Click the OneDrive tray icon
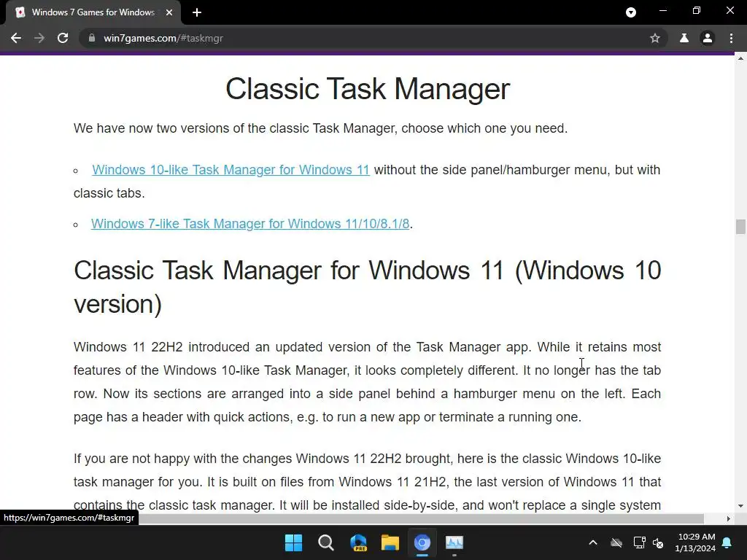747x560 pixels. point(616,542)
